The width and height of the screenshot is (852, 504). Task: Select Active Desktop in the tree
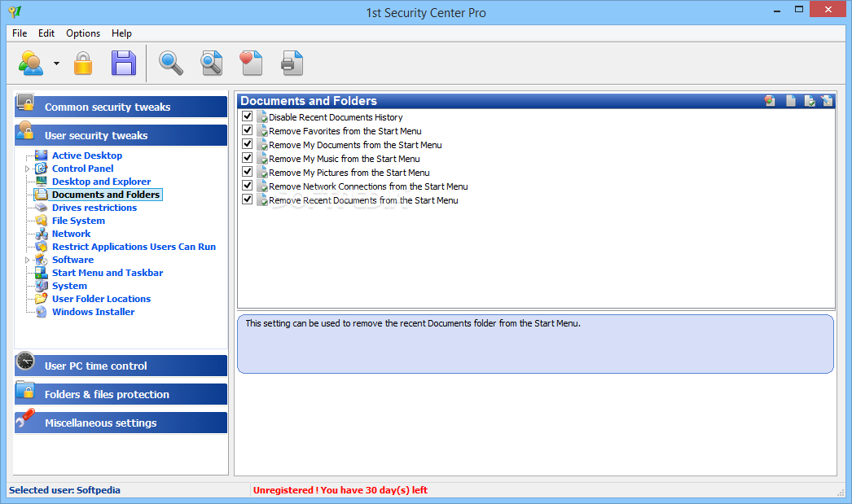pos(87,156)
